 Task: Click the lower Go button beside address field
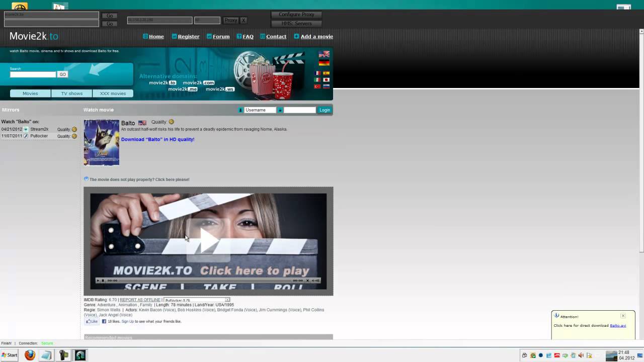110,24
